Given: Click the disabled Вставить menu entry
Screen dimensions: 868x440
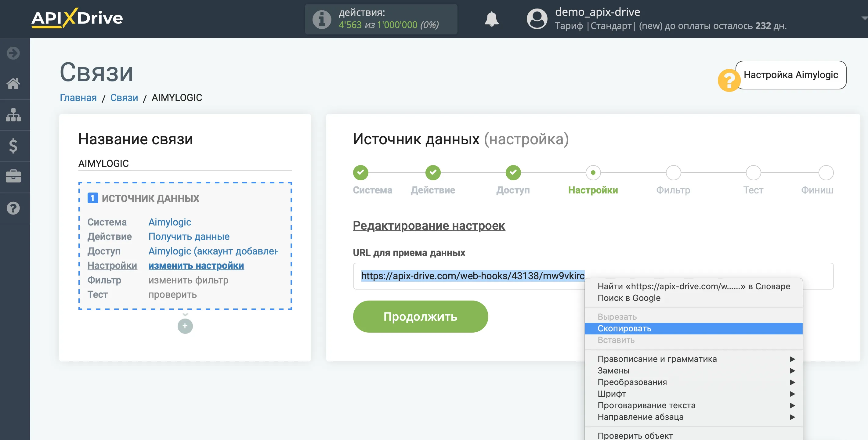Looking at the screenshot, I should pyautogui.click(x=693, y=340).
